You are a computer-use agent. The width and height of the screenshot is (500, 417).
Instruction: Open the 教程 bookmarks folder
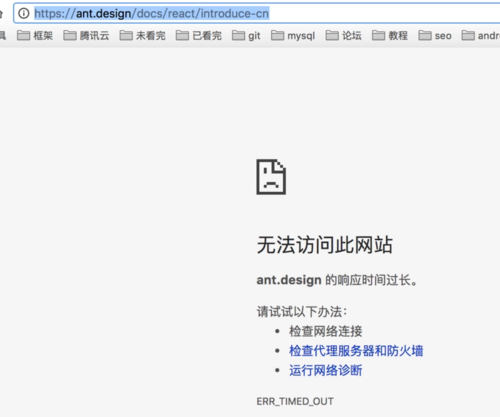(x=390, y=35)
